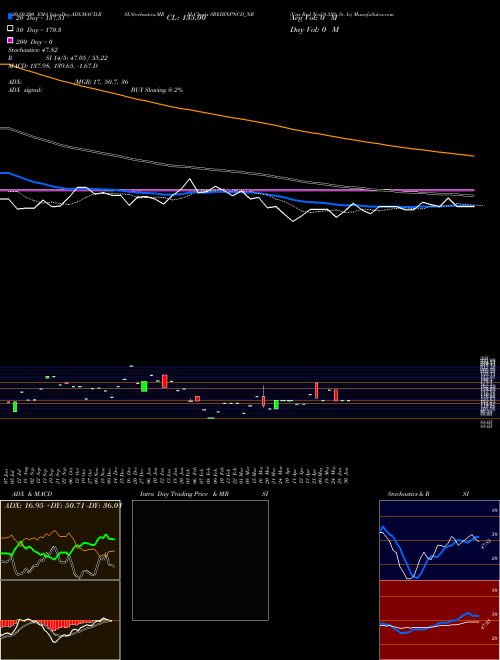Click the 'ADX signal:' label

(25, 90)
